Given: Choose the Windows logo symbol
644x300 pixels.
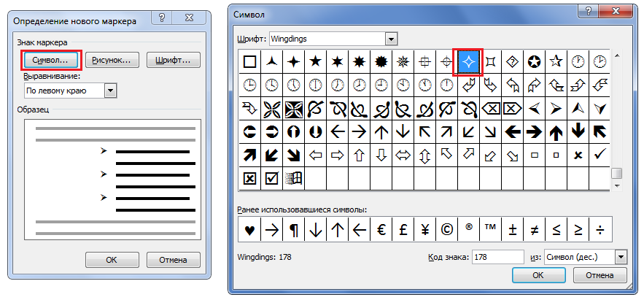Looking at the screenshot, I should [294, 178].
